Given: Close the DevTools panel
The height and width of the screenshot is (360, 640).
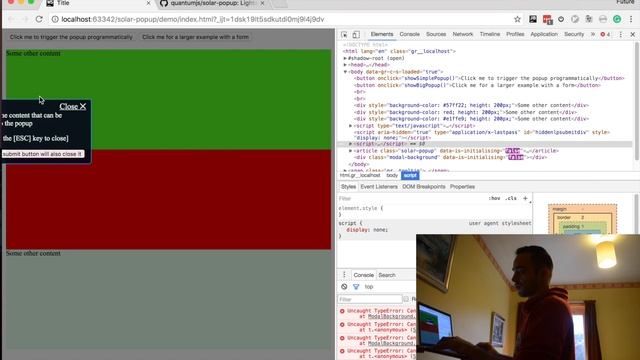Looking at the screenshot, I should (x=633, y=35).
